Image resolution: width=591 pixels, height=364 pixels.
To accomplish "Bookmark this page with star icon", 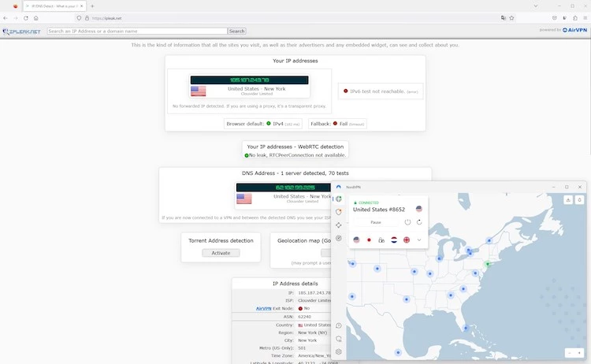I will click(x=511, y=17).
